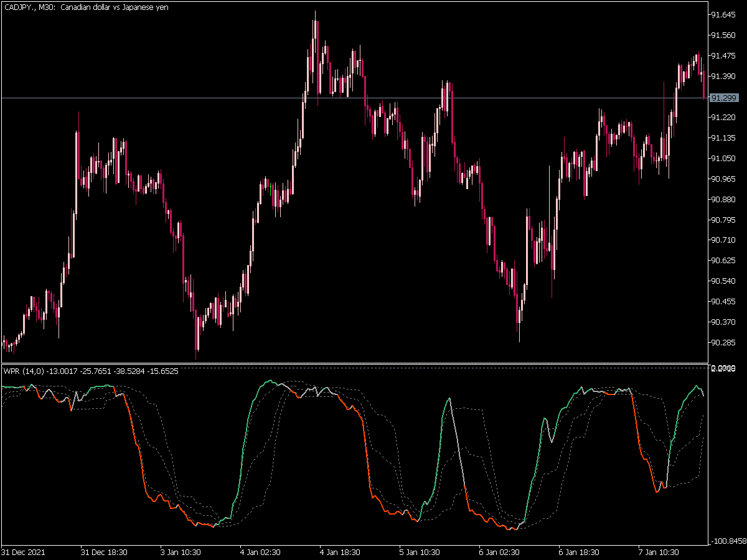Click the 90.795 price axis label
Image resolution: width=747 pixels, height=560 pixels.
tap(723, 220)
